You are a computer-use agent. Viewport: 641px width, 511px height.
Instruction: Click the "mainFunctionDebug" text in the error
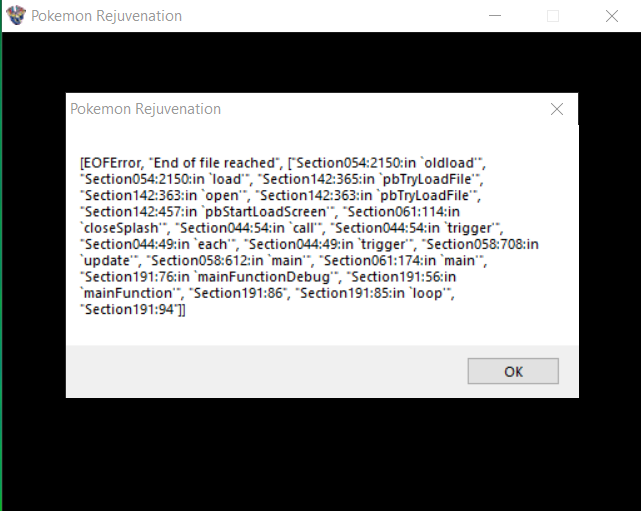pos(264,277)
